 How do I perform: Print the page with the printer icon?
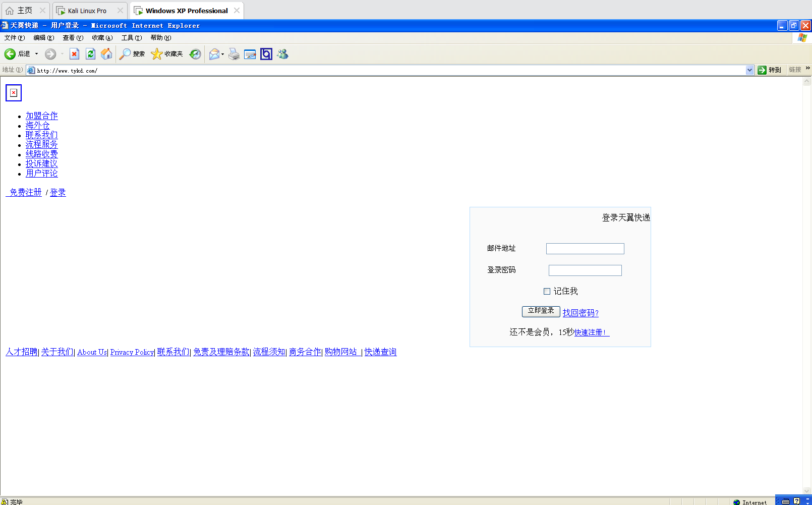tap(234, 54)
